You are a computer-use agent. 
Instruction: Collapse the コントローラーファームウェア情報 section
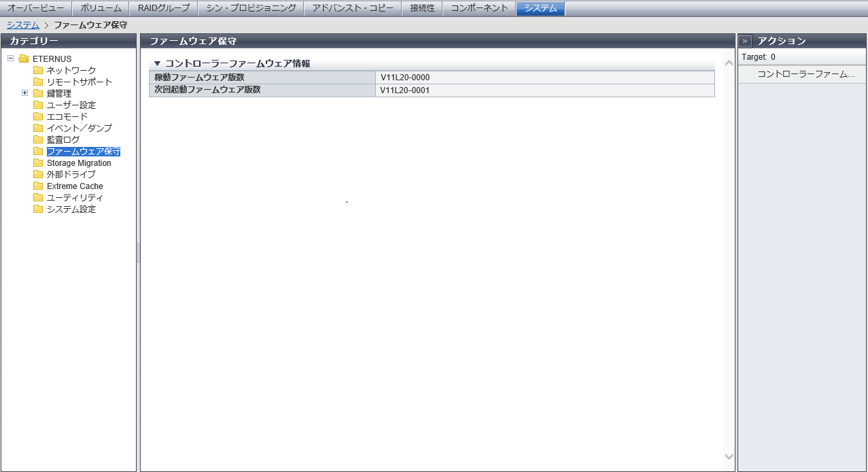158,63
